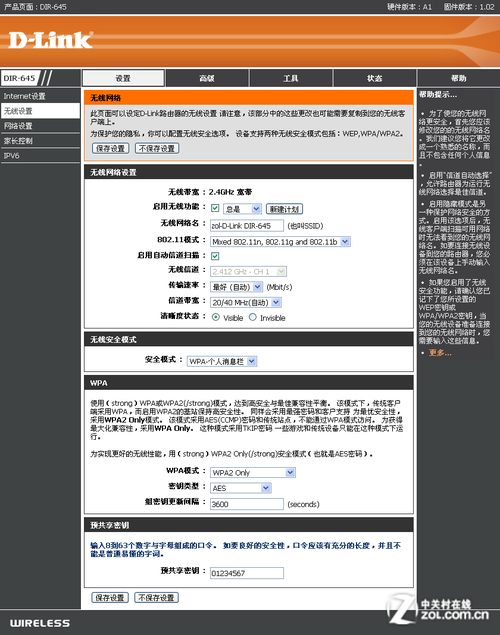The image size is (500, 635).
Task: Click the D-Link logo
Action: point(51,40)
